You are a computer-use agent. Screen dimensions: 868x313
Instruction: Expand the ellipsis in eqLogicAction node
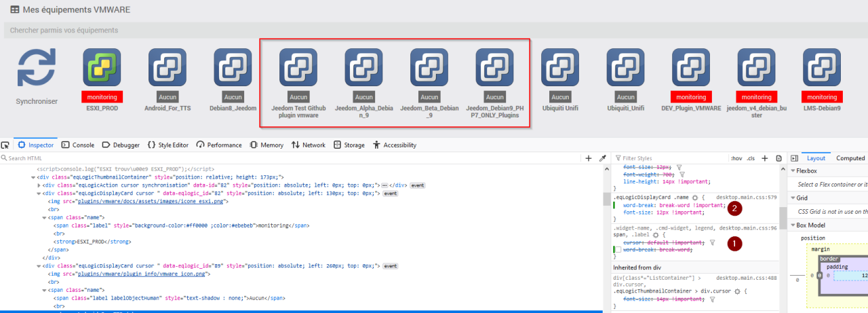[x=384, y=185]
